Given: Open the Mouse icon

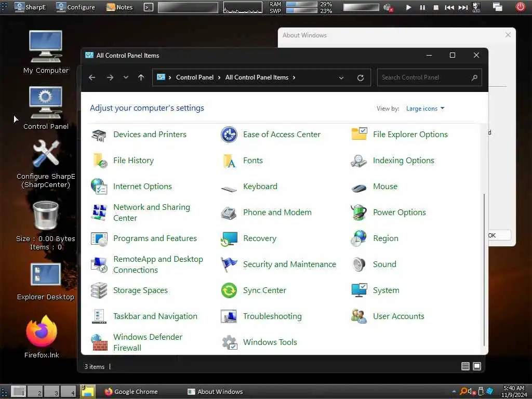Looking at the screenshot, I should click(358, 187).
